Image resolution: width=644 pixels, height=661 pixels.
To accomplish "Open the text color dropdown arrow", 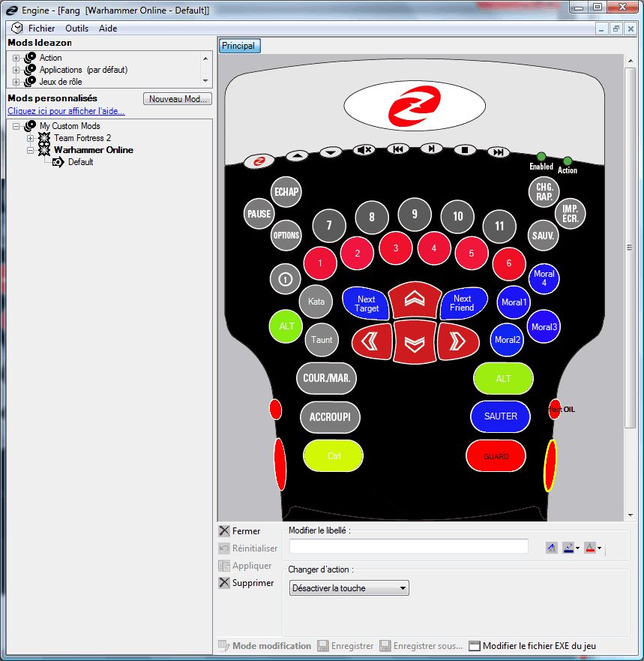I will [599, 548].
